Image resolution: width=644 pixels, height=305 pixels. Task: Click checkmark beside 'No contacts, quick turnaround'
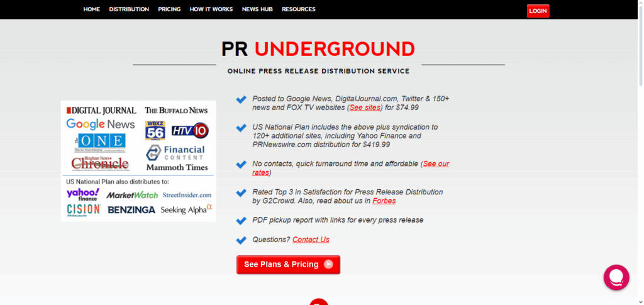coord(241,165)
